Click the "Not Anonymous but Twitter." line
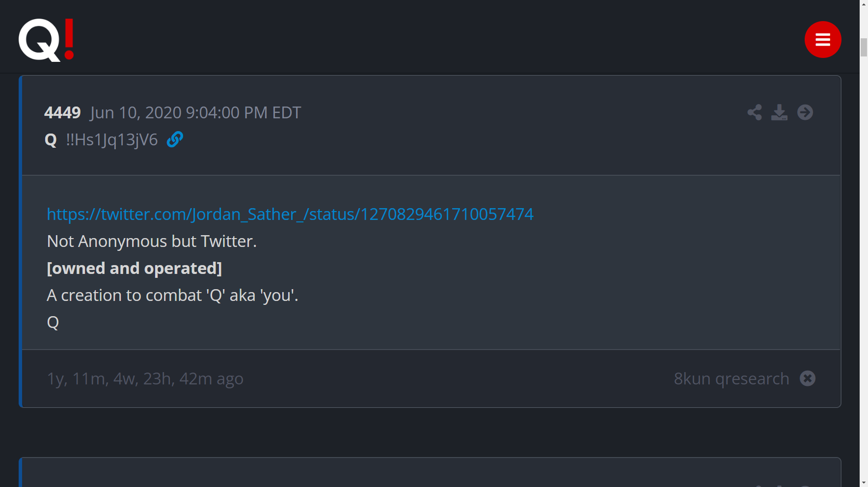This screenshot has height=487, width=868. click(152, 241)
